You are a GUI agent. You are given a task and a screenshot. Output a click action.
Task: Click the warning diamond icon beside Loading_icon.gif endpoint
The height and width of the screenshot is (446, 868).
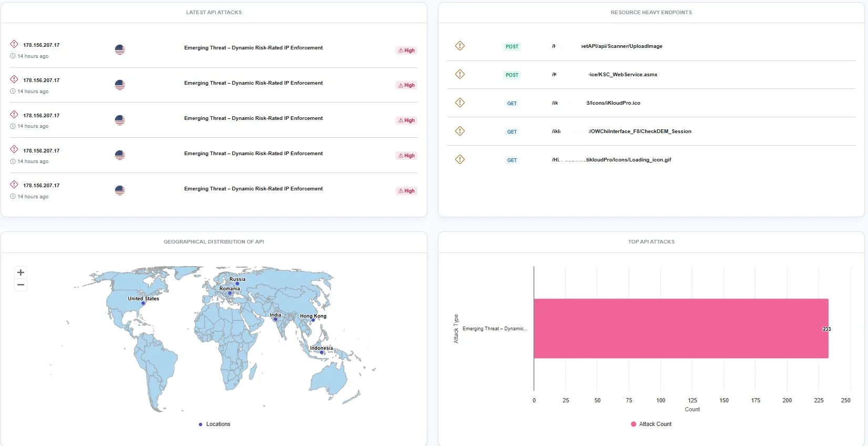tap(460, 159)
